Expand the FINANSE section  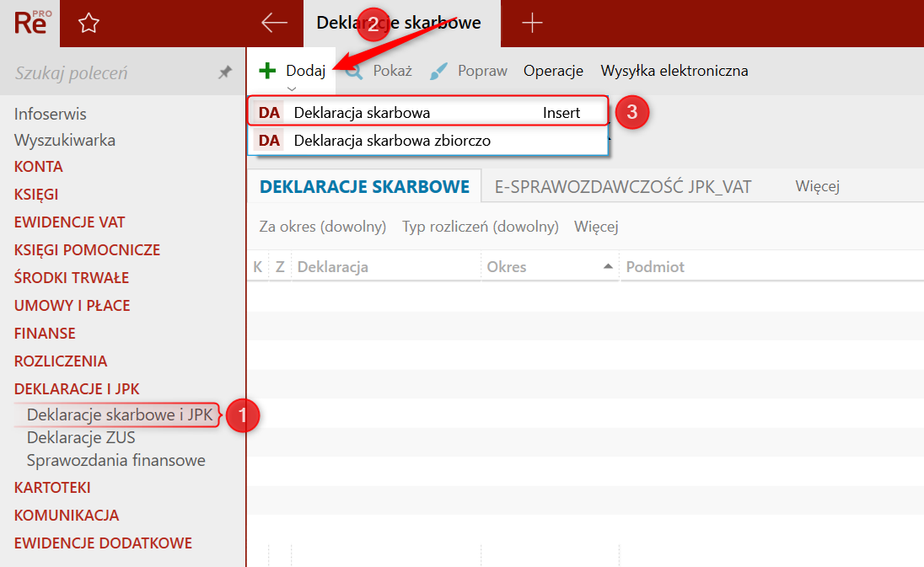[x=45, y=334]
